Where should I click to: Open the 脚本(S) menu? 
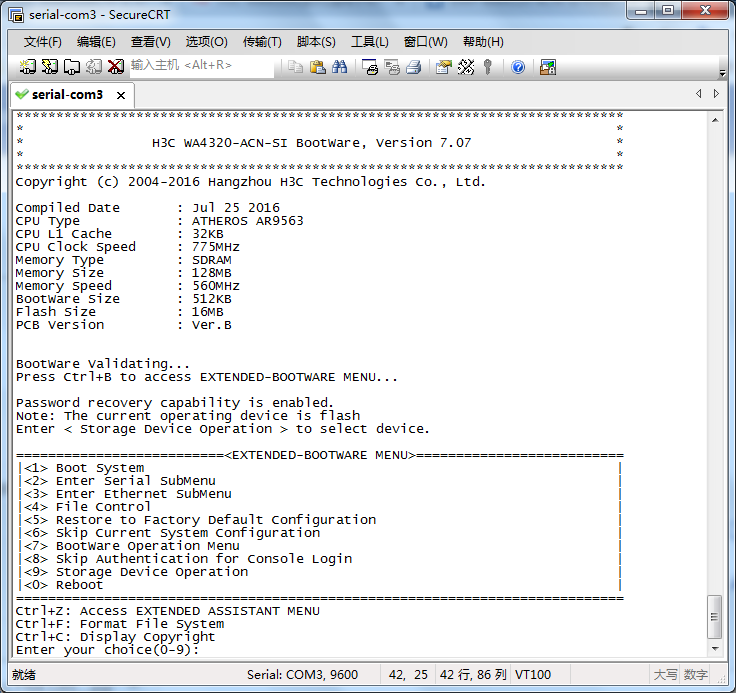316,42
